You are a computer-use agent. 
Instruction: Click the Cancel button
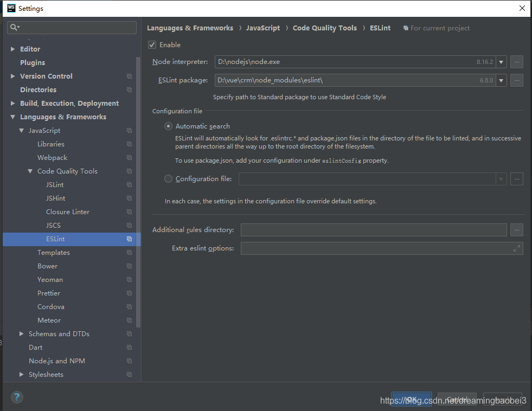457,399
